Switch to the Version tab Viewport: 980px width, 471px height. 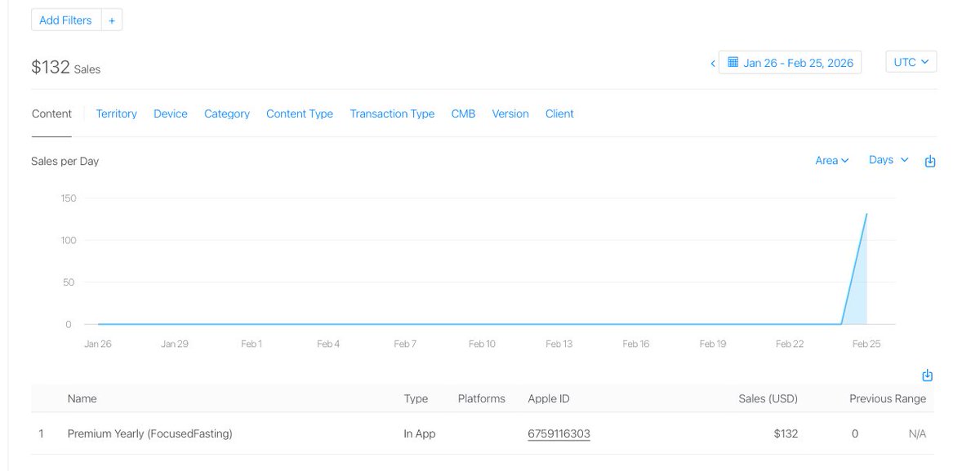[510, 113]
